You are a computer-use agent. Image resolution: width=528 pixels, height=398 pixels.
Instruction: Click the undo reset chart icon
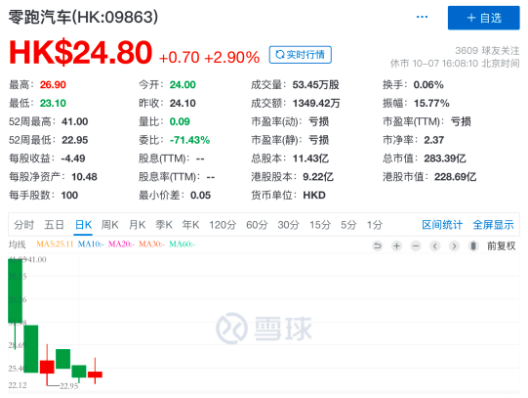pos(377,246)
